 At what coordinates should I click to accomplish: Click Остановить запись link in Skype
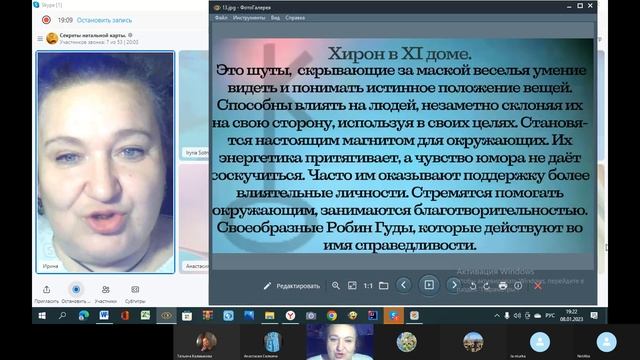(104, 20)
